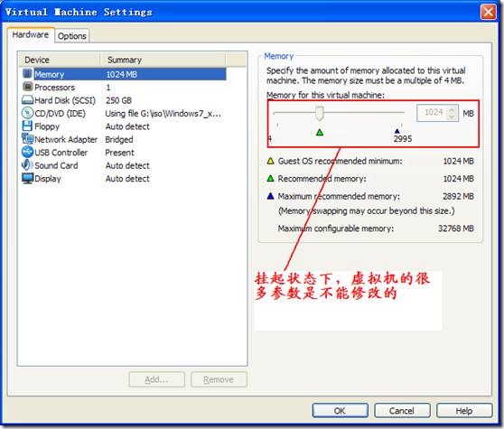
Task: Click the Using file G:\iso\Windows7 summary
Action: pyautogui.click(x=163, y=114)
